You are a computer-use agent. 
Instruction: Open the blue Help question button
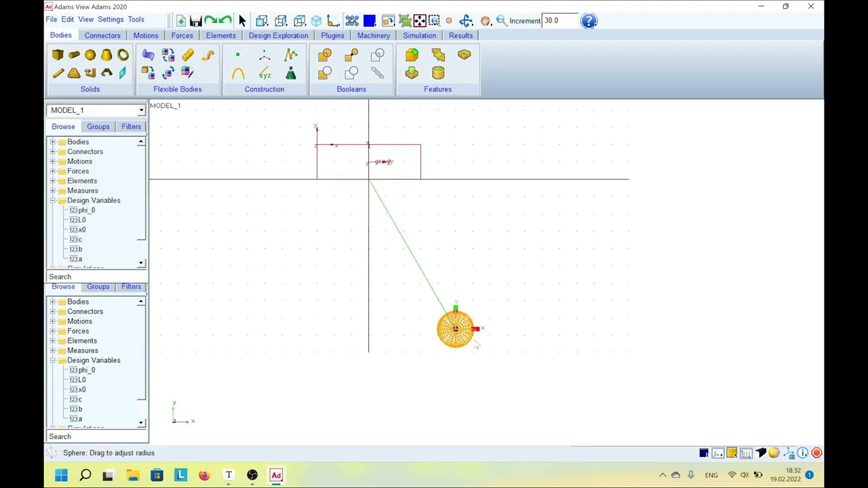[x=589, y=21]
